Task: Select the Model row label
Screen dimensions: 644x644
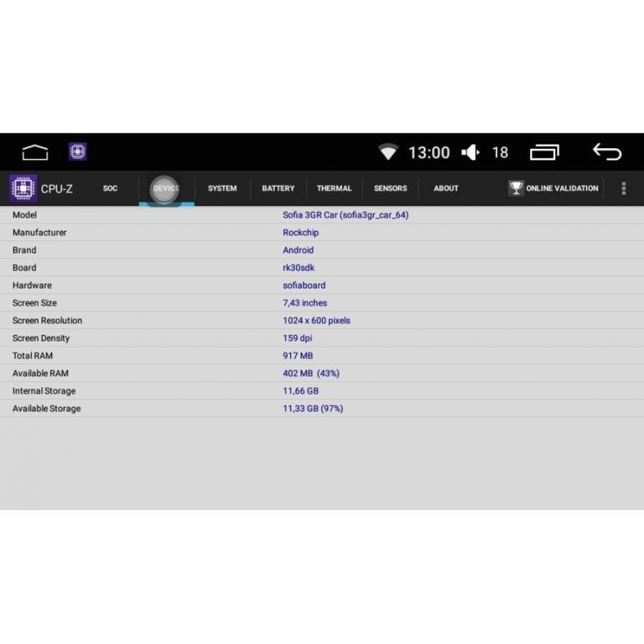Action: [24, 215]
